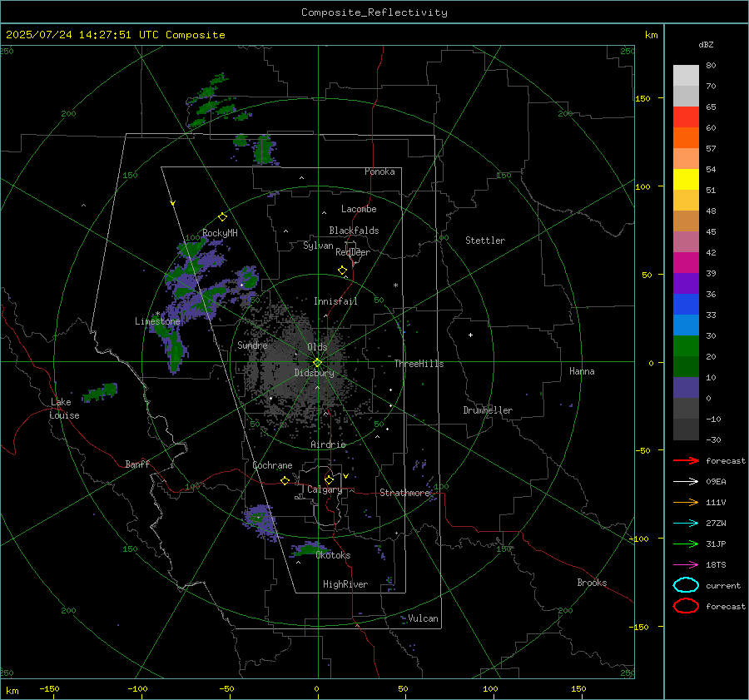Click the Composite_Reflectivity title text
749x700 pixels.
pos(374,12)
